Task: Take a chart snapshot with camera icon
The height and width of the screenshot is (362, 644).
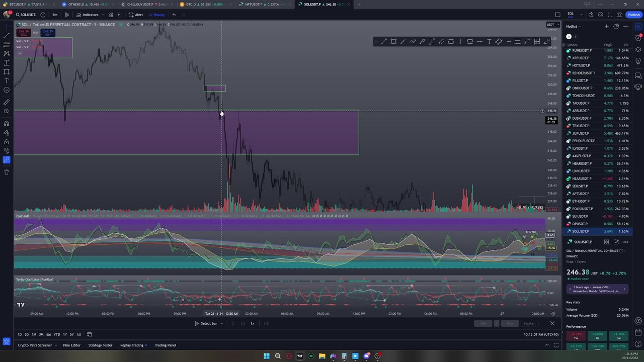Action: click(619, 15)
